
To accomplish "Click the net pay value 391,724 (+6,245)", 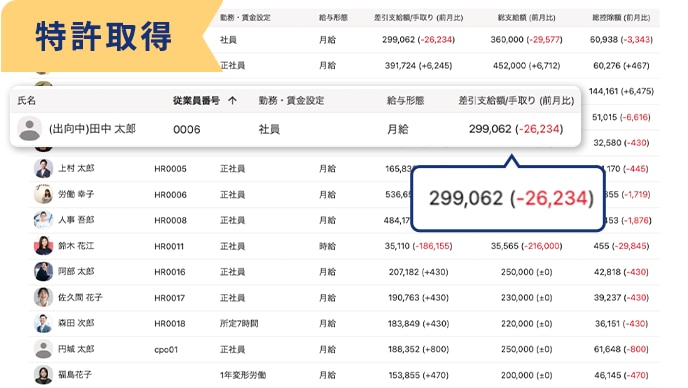I will coord(418,66).
